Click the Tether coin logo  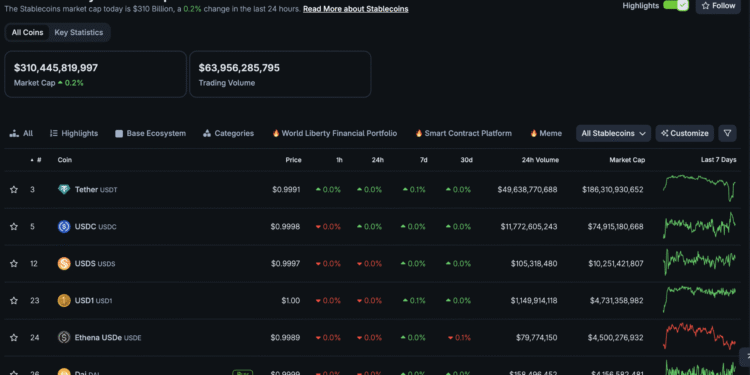(64, 189)
